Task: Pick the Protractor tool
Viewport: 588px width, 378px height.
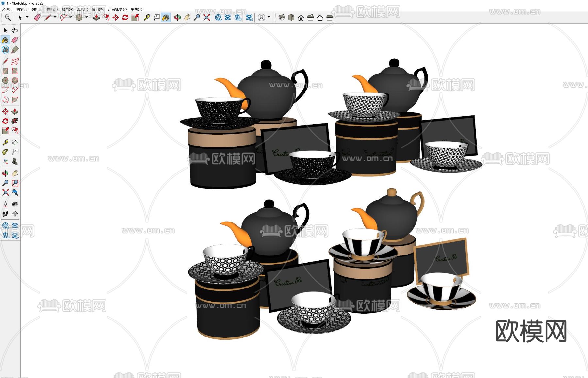Action: [5, 152]
